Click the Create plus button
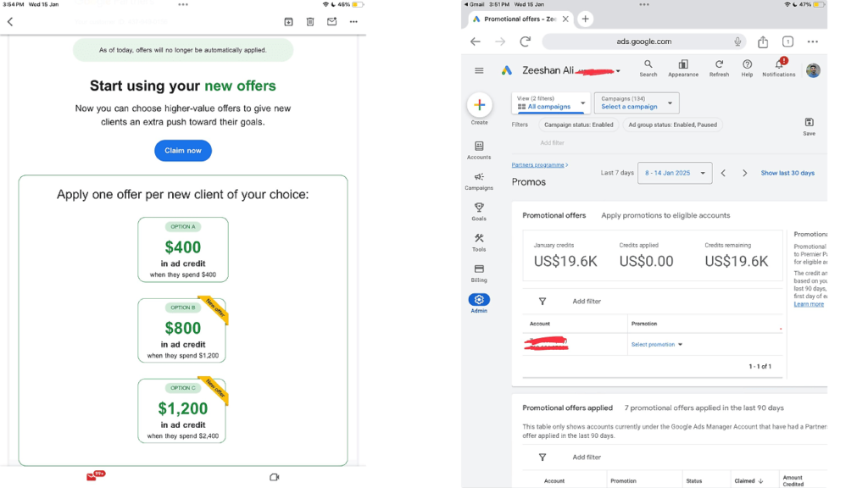 click(480, 105)
